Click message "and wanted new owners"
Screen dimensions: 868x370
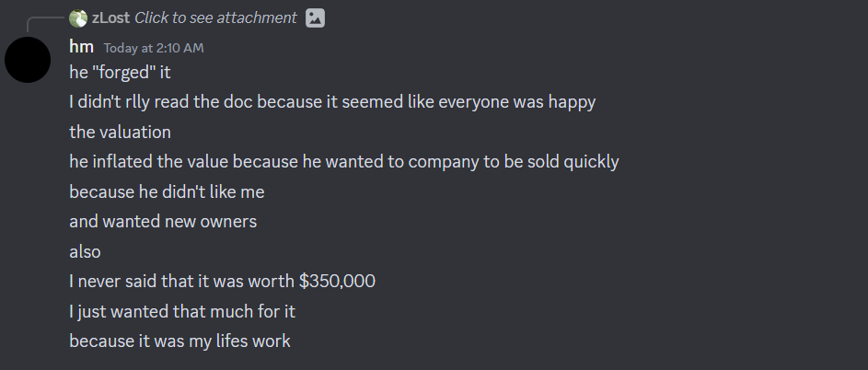tap(163, 222)
